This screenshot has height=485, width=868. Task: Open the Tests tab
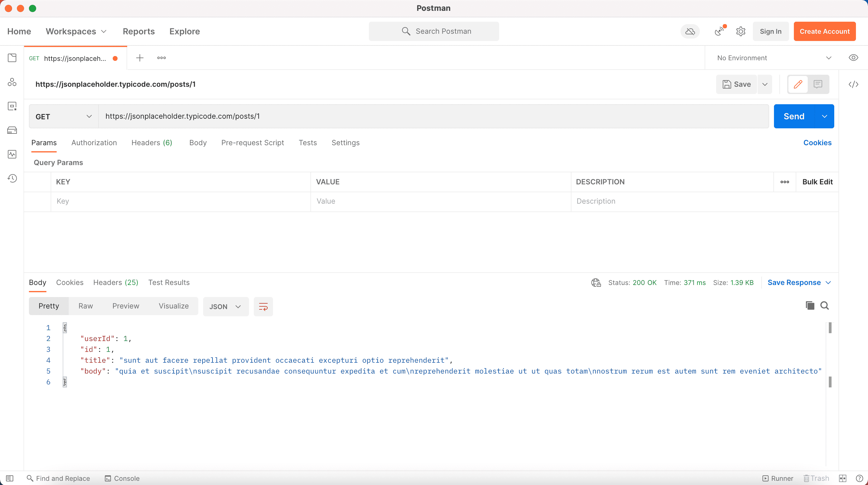(x=308, y=143)
